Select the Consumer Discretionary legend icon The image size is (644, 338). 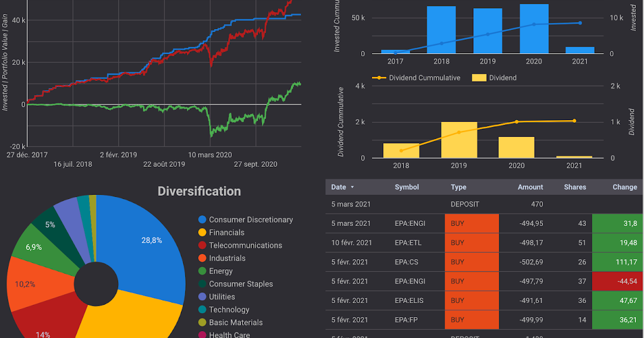click(x=202, y=219)
